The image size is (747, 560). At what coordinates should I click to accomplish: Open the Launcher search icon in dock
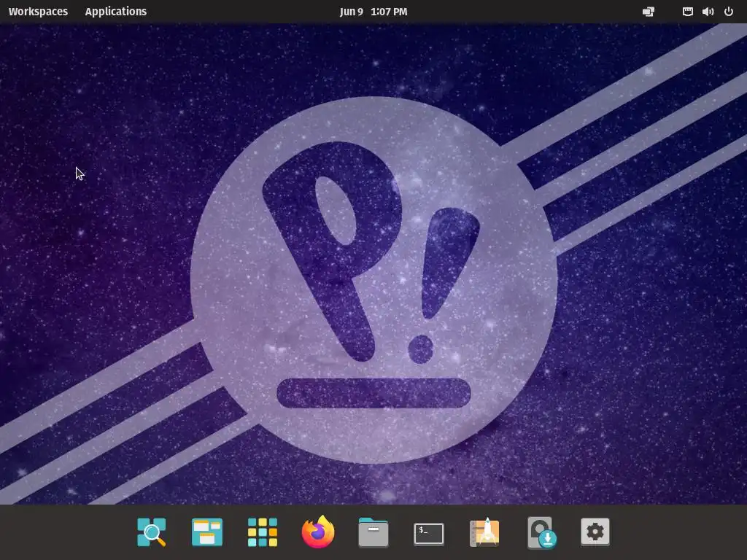click(x=152, y=532)
